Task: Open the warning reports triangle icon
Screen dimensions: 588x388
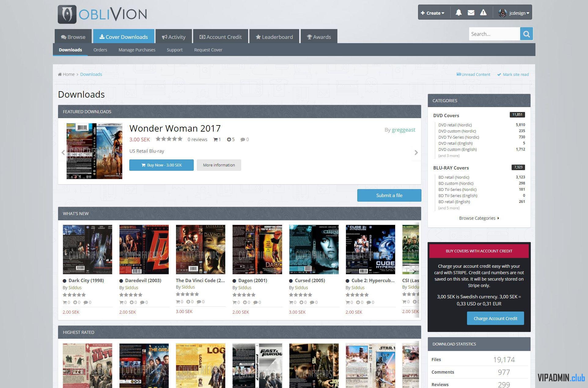Action: point(483,13)
